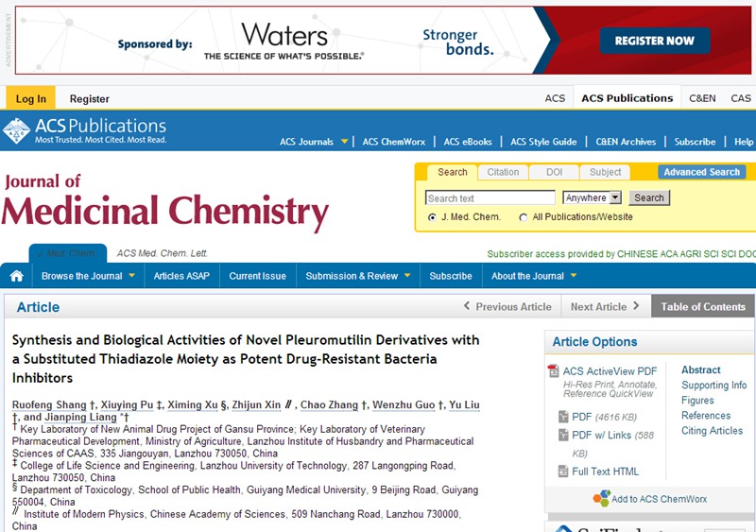Select the ACS Publications top-bar tab
Image resolution: width=756 pixels, height=532 pixels.
[x=627, y=98]
